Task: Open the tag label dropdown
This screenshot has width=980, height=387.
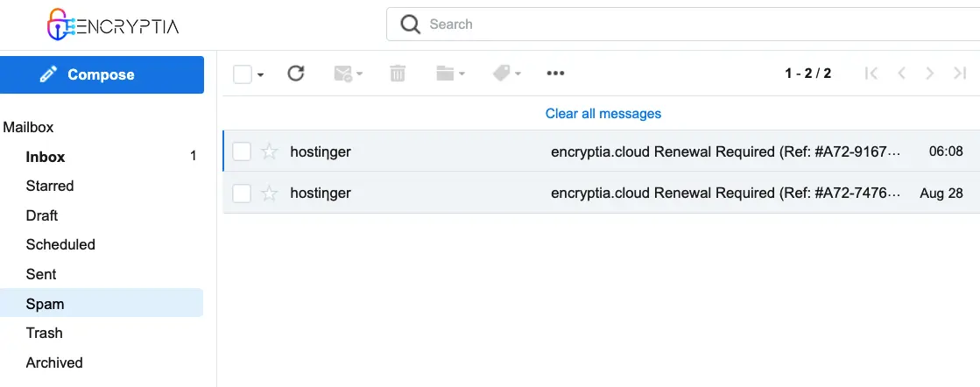Action: click(x=506, y=74)
